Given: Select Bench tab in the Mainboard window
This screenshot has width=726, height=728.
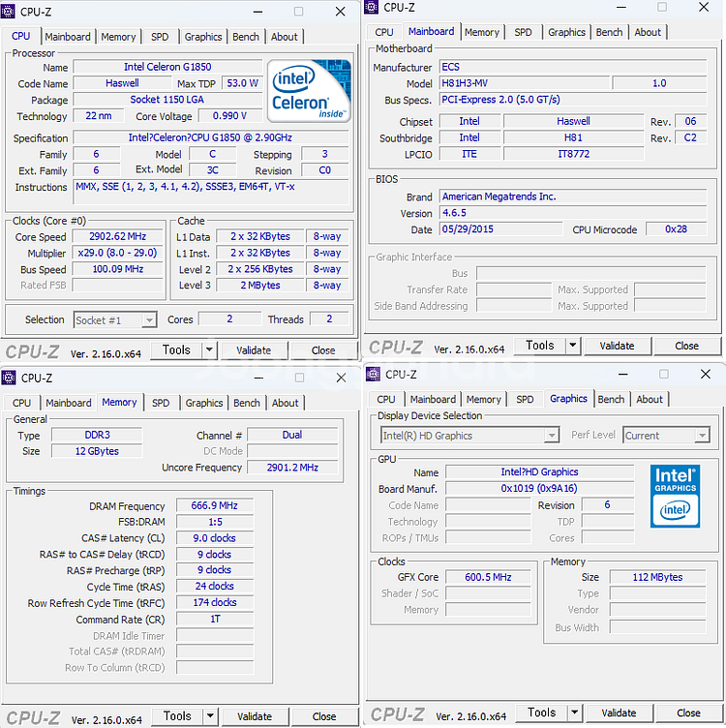Looking at the screenshot, I should coord(610,32).
